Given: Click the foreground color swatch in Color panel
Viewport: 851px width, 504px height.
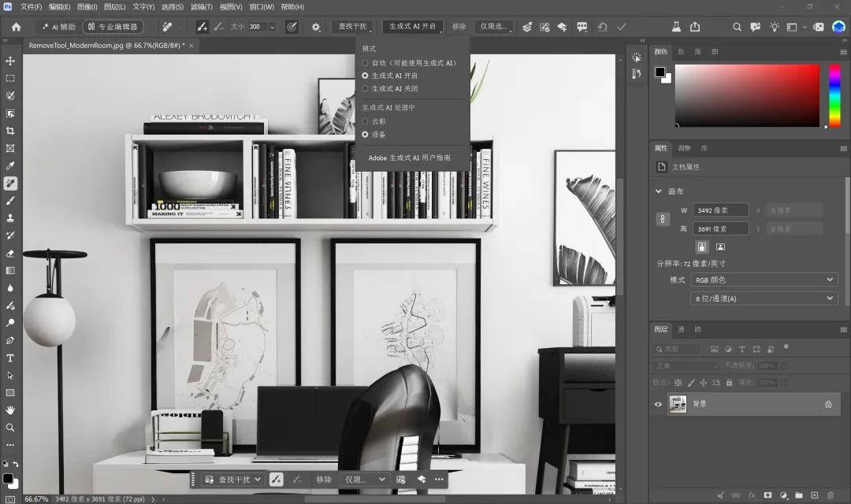Looking at the screenshot, I should [660, 72].
